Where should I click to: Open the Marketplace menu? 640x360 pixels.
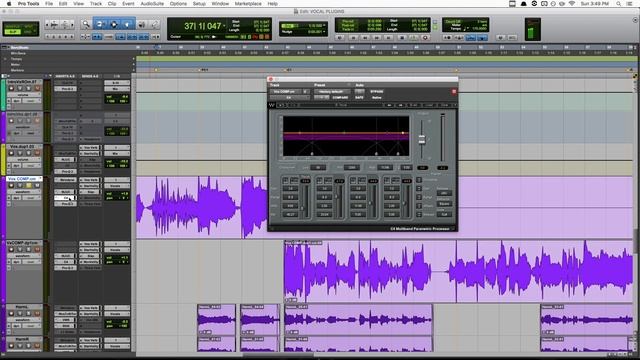tap(248, 4)
